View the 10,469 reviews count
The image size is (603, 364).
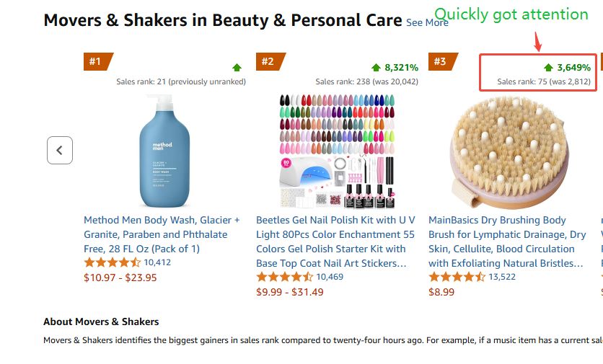tap(330, 277)
